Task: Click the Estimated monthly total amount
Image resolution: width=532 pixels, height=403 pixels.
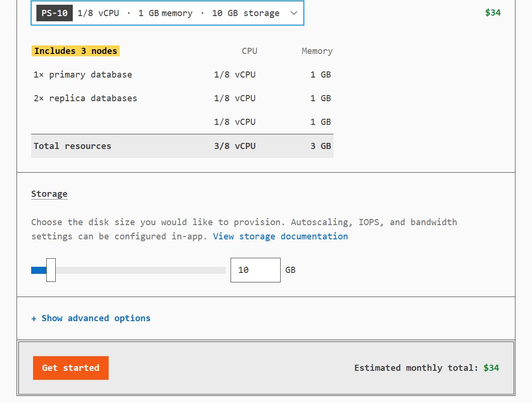Action: (491, 368)
